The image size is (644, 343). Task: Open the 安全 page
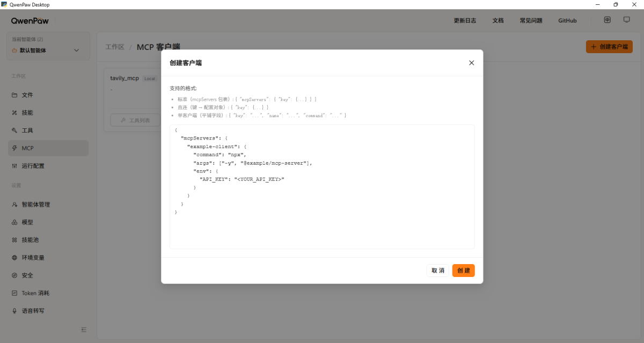(27, 275)
